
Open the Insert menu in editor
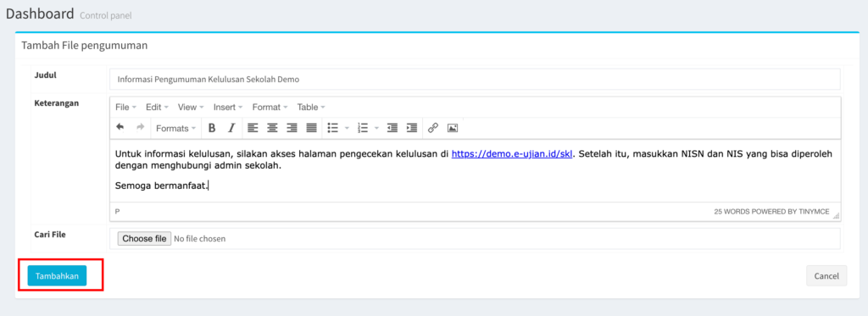[228, 107]
